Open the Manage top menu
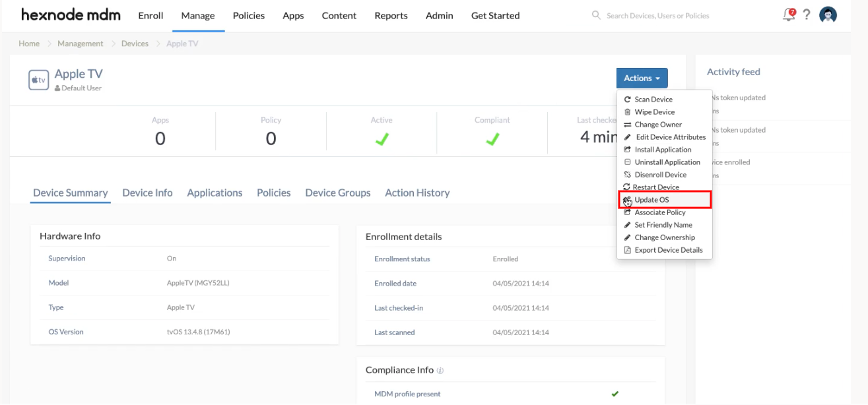This screenshot has width=868, height=405. click(x=198, y=15)
